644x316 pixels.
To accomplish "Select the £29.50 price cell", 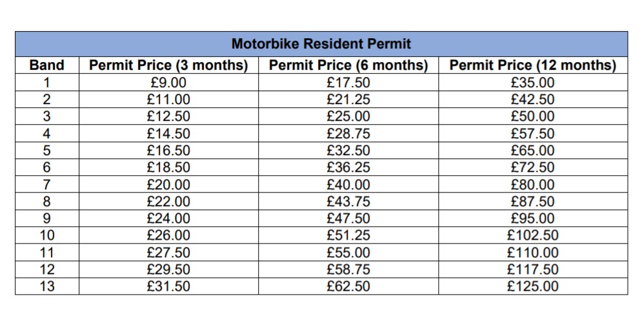I will pyautogui.click(x=168, y=269).
